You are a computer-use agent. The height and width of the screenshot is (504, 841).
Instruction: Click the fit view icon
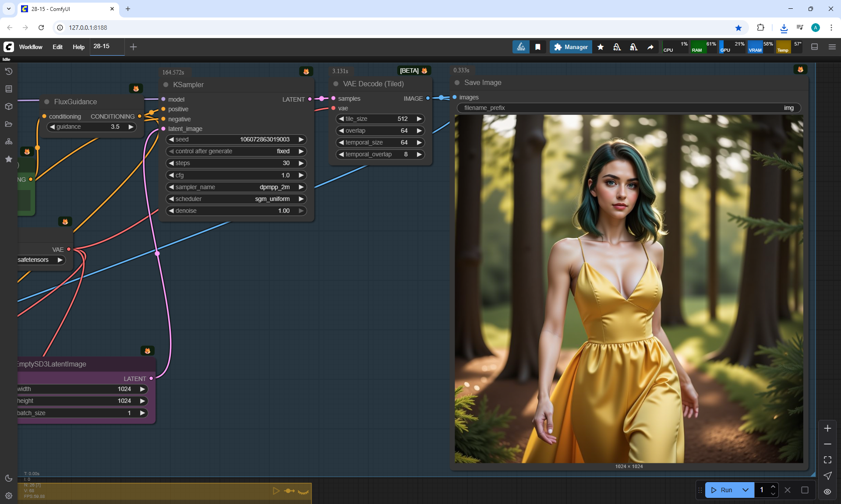(827, 460)
